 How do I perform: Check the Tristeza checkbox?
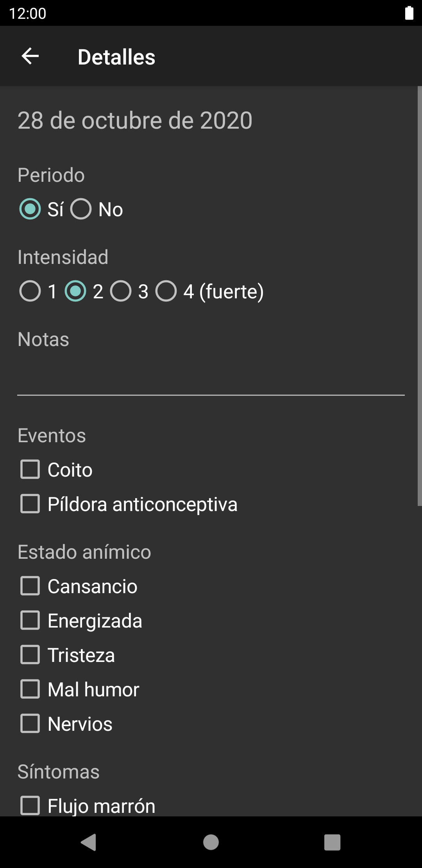point(30,655)
